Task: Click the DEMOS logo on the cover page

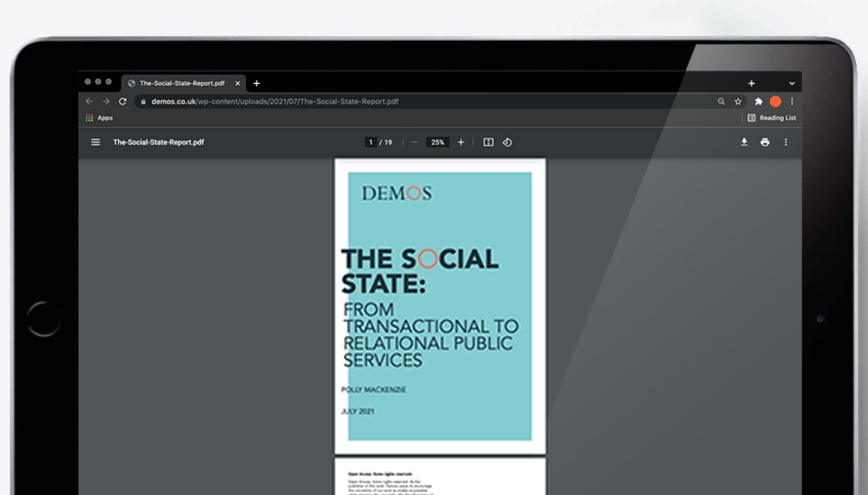Action: point(397,192)
